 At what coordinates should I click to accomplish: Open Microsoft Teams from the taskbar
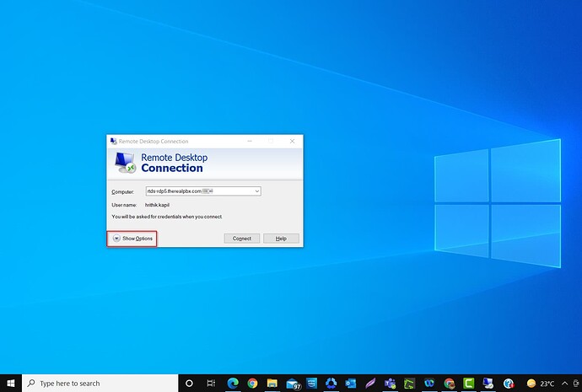point(390,383)
